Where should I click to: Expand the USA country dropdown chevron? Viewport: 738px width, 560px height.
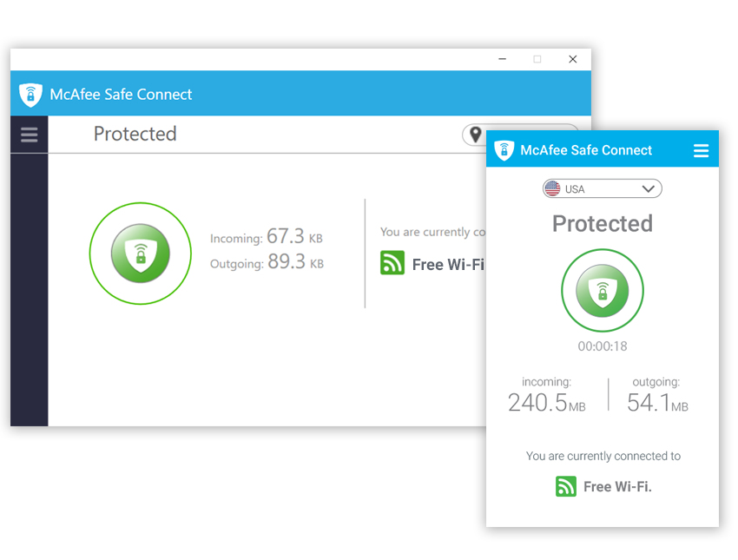pyautogui.click(x=648, y=188)
